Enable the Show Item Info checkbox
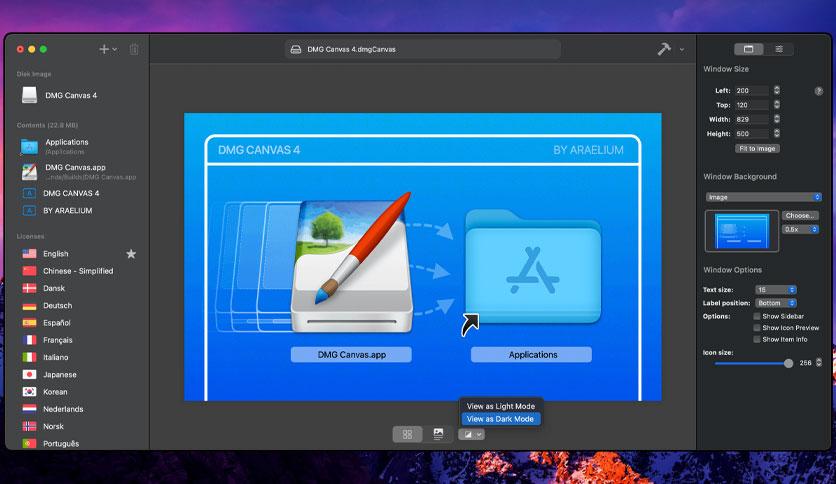This screenshot has width=836, height=484. tap(757, 339)
